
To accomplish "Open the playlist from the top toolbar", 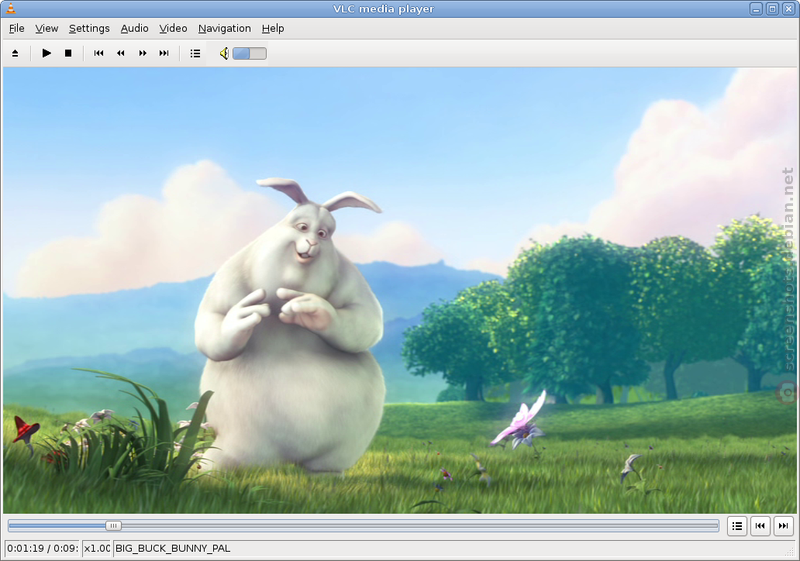I will [195, 53].
